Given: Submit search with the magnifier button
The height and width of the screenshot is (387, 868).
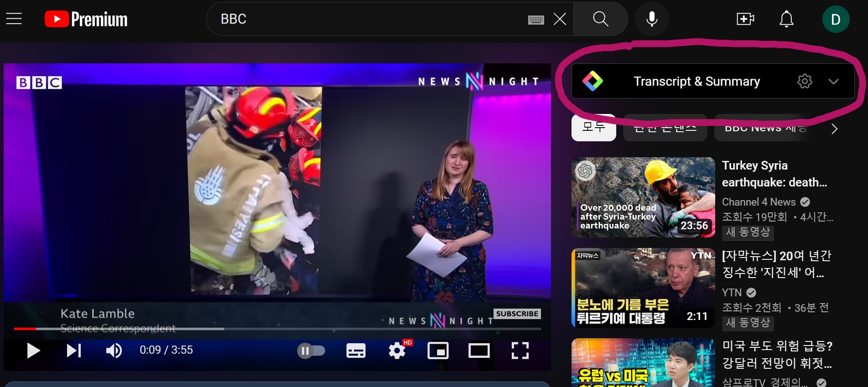Looking at the screenshot, I should tap(600, 19).
